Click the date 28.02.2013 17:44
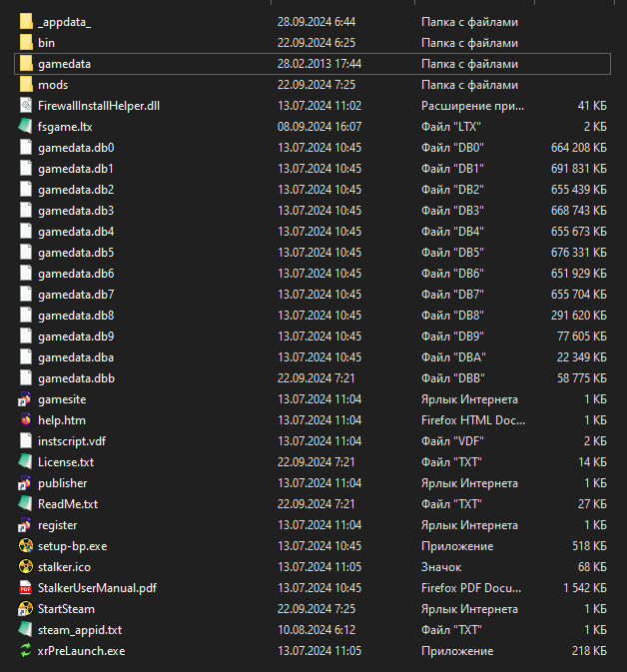This screenshot has width=627, height=672. pos(319,64)
